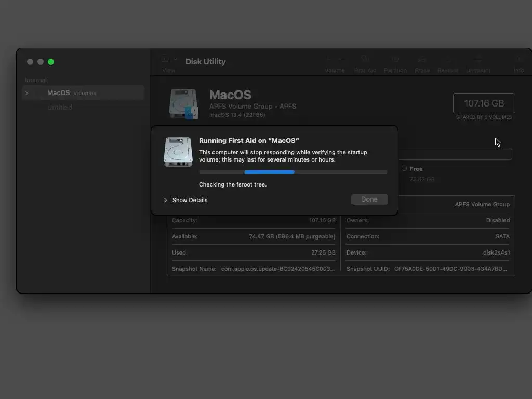532x399 pixels.
Task: Click the Free legend circle marker
Action: tap(404, 169)
